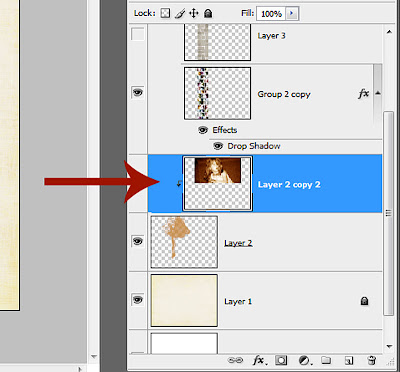Click layers panel scroll down arrow
Image resolution: width=400 pixels, height=372 pixels.
pyautogui.click(x=389, y=347)
